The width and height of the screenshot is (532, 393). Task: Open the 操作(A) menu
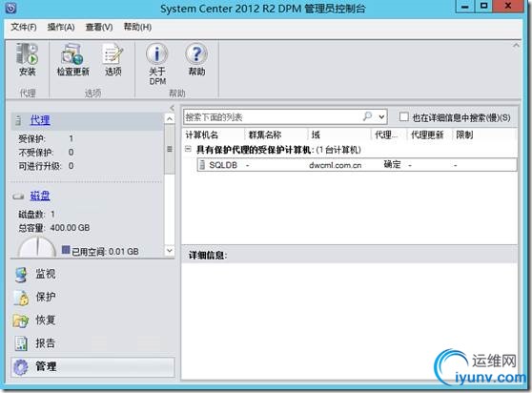coord(61,27)
